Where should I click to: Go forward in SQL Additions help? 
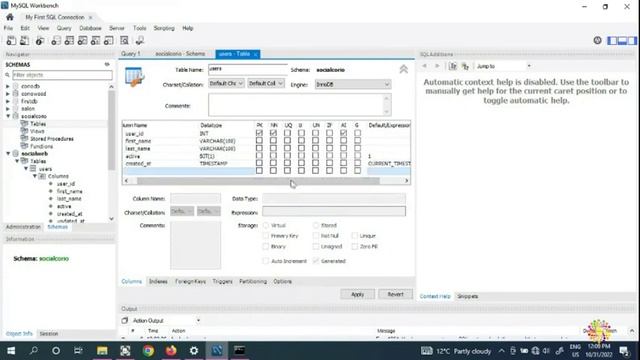[x=437, y=66]
